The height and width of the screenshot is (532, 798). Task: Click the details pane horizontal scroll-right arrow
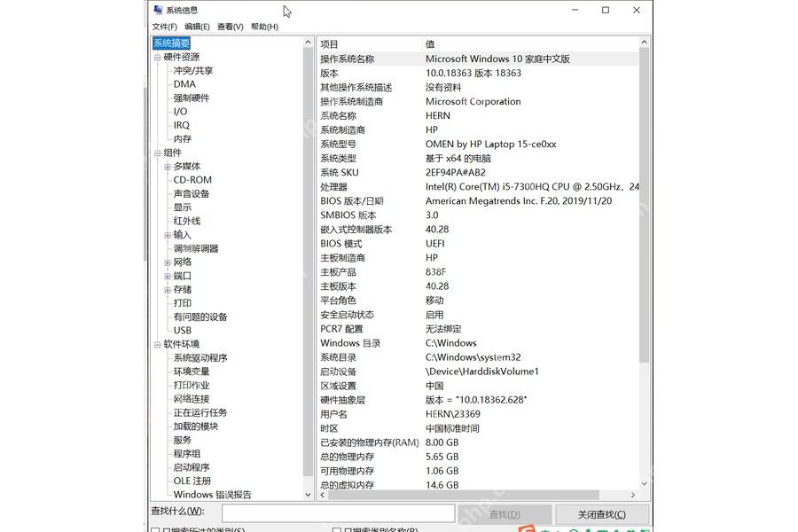(632, 495)
